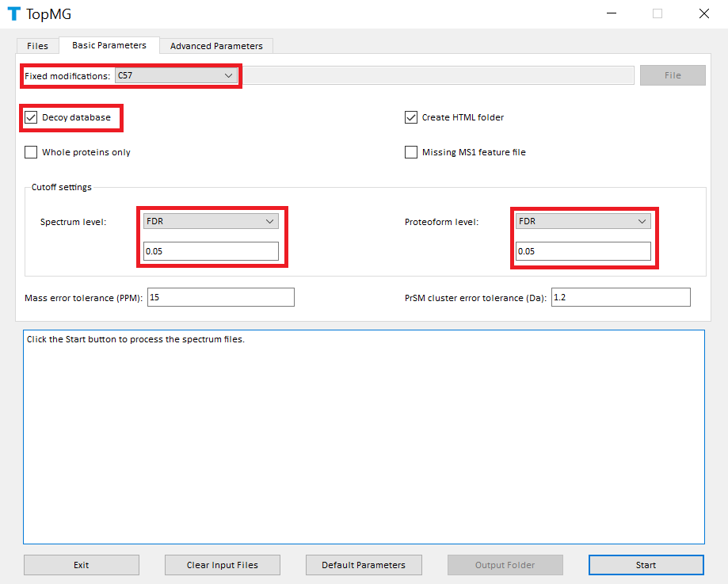728x584 pixels.
Task: Click the TopMG logo icon in title bar
Action: [x=13, y=13]
